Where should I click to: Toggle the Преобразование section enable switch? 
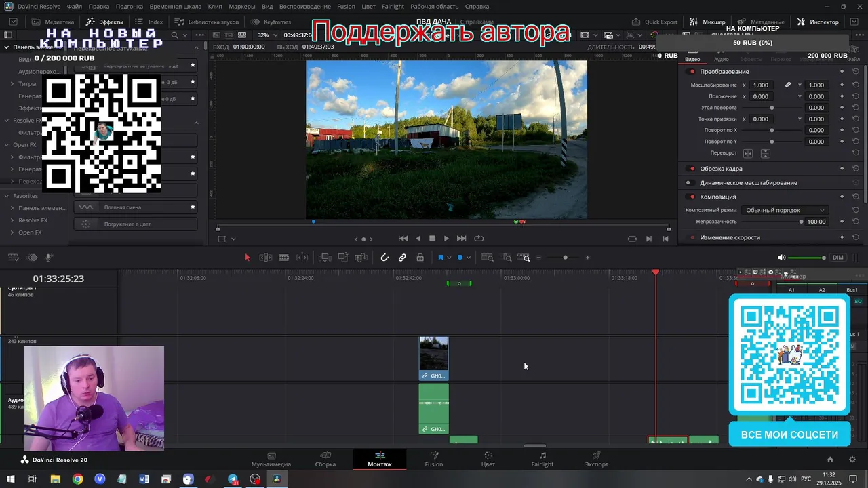click(692, 72)
